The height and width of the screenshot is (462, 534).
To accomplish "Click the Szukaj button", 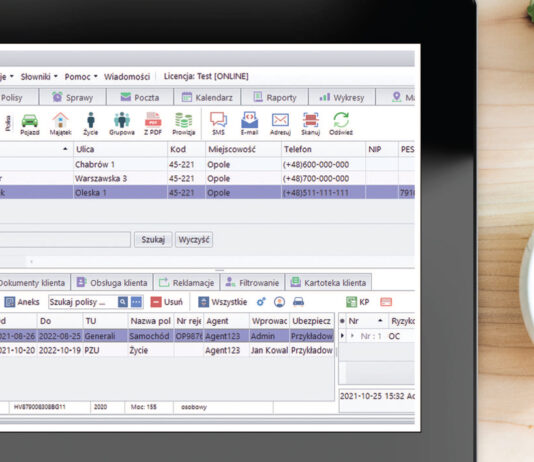I will (x=153, y=240).
